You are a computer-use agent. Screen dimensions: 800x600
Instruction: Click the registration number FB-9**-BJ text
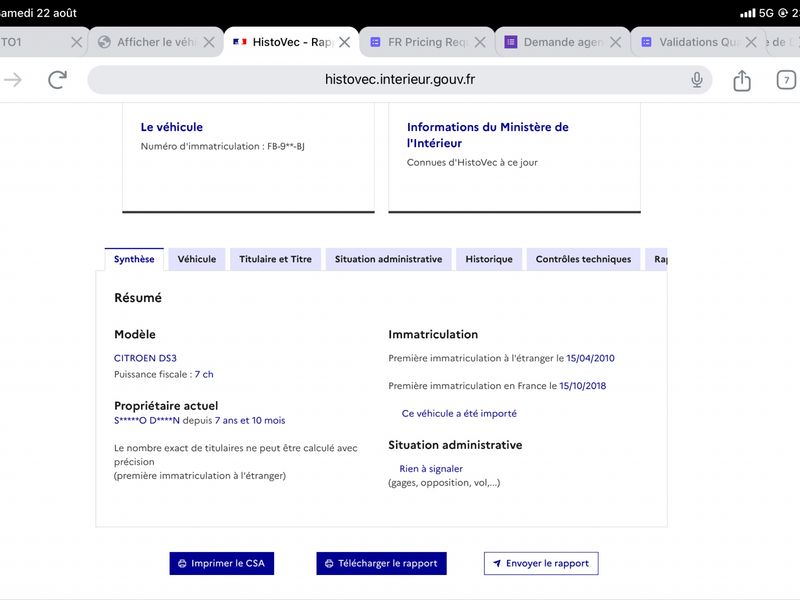point(286,146)
